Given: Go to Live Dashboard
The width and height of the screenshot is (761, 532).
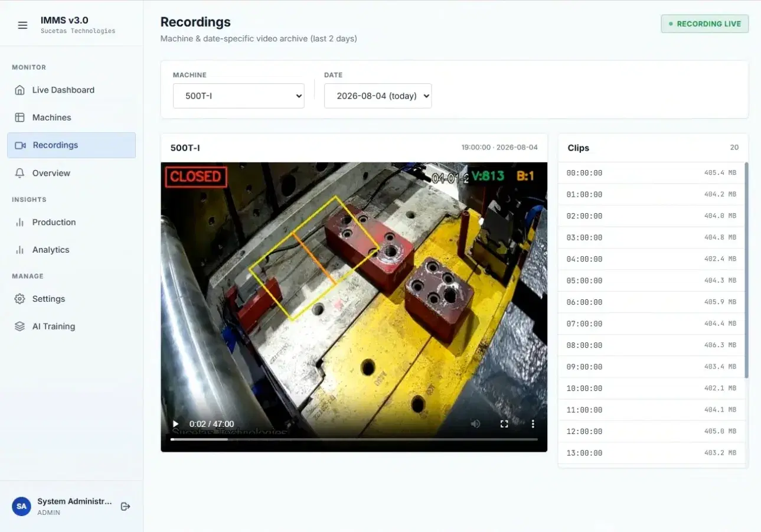Looking at the screenshot, I should pos(71,90).
